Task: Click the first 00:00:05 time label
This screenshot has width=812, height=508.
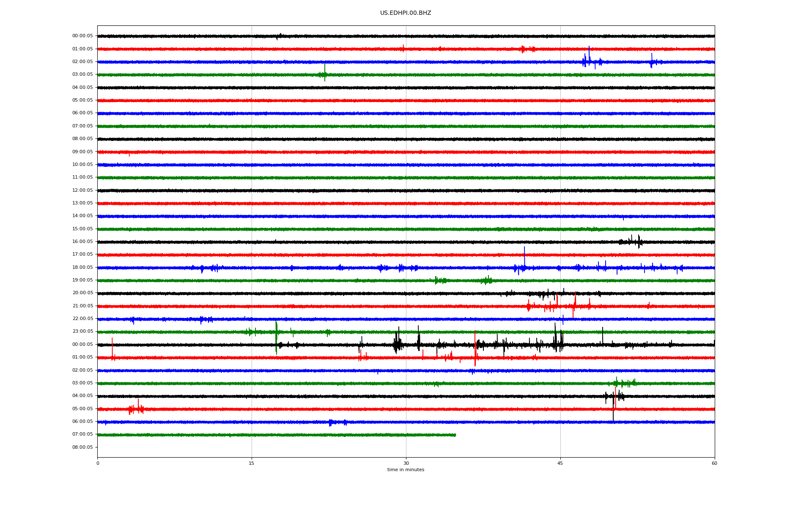Action: point(82,36)
